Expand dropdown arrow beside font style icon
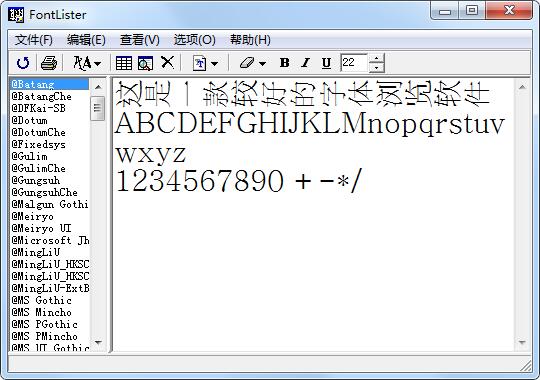 (x=97, y=64)
